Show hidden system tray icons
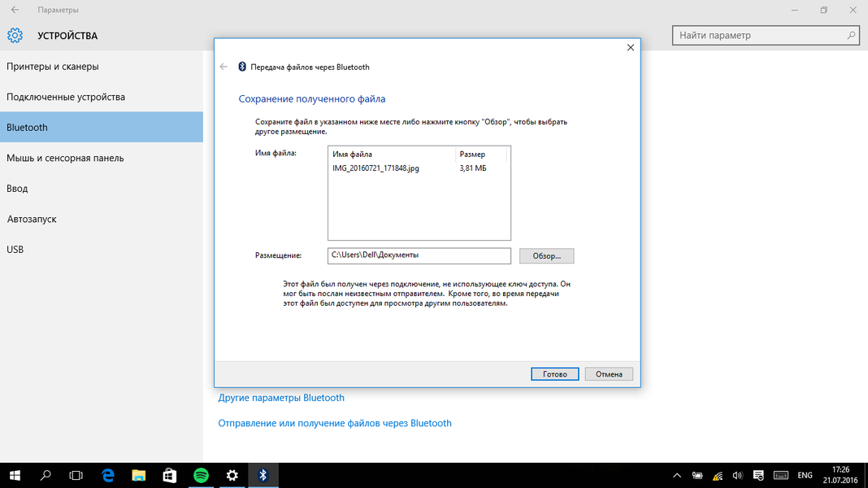 pyautogui.click(x=677, y=475)
